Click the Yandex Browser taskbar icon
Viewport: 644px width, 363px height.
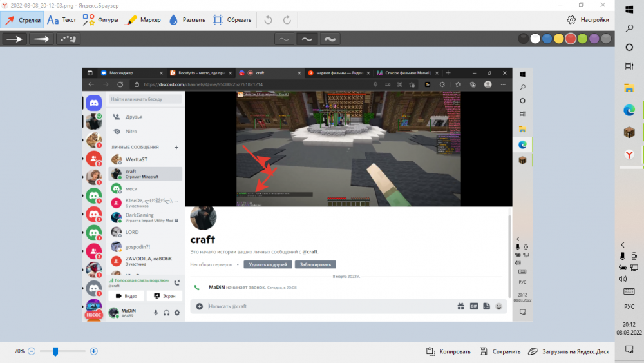click(629, 155)
